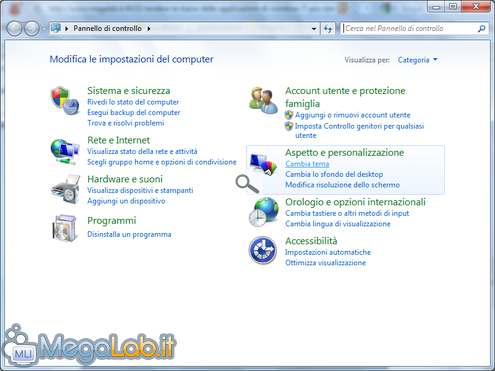
Task: Click Visualizza dispositivi e stampanti
Action: (140, 190)
